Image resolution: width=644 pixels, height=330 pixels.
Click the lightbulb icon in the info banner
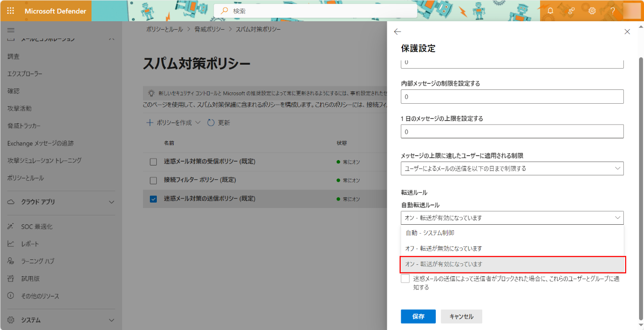[x=151, y=93]
